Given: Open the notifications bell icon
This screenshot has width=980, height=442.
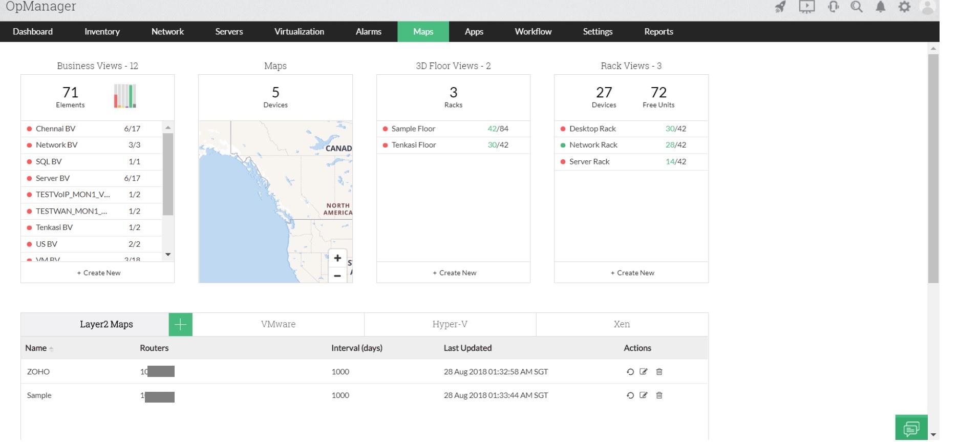Looking at the screenshot, I should [x=880, y=7].
